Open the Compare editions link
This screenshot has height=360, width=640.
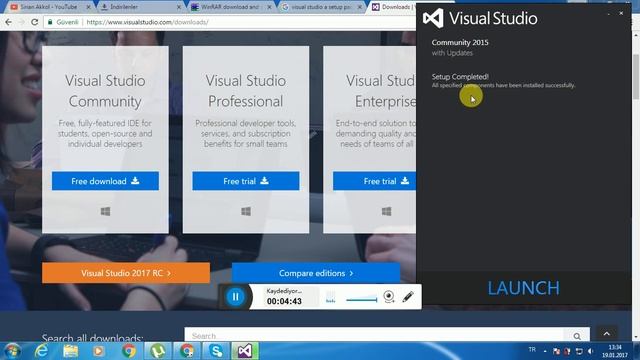click(x=316, y=273)
